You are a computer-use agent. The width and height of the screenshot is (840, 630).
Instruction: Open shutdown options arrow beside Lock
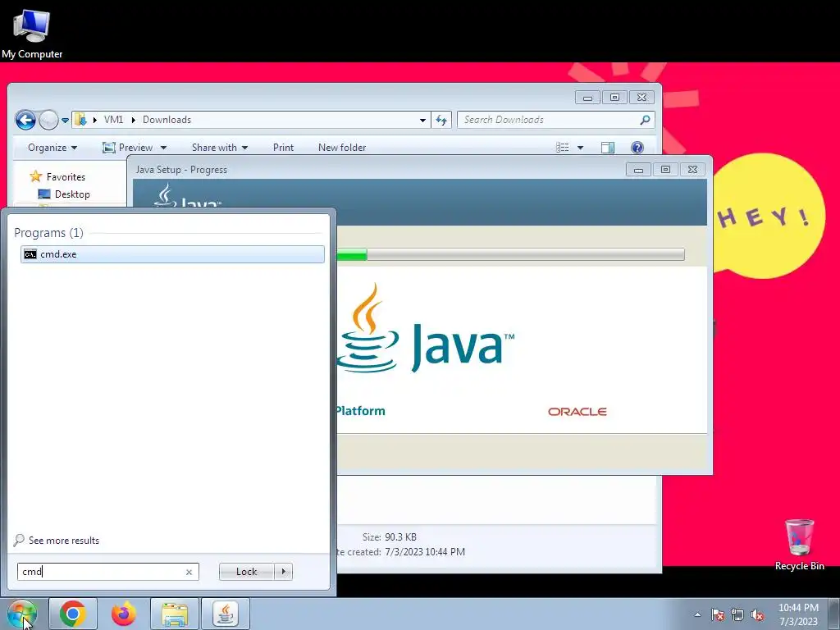click(x=283, y=572)
